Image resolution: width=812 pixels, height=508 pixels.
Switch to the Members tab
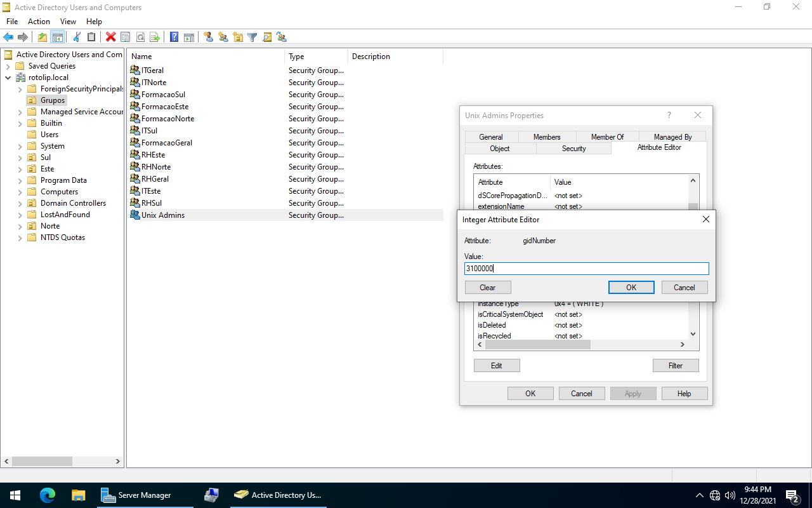(x=546, y=137)
